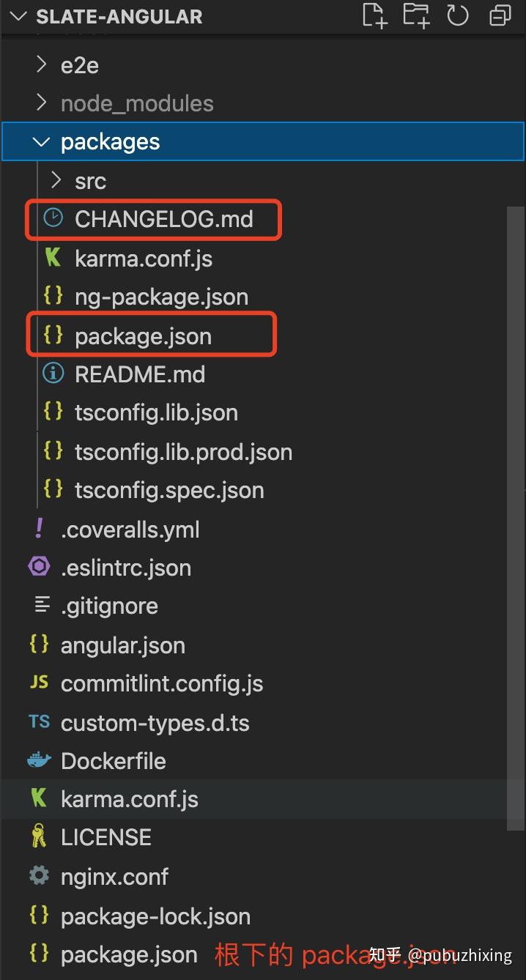
Task: Click the .eslintrc.json hexagon icon
Action: 39,567
